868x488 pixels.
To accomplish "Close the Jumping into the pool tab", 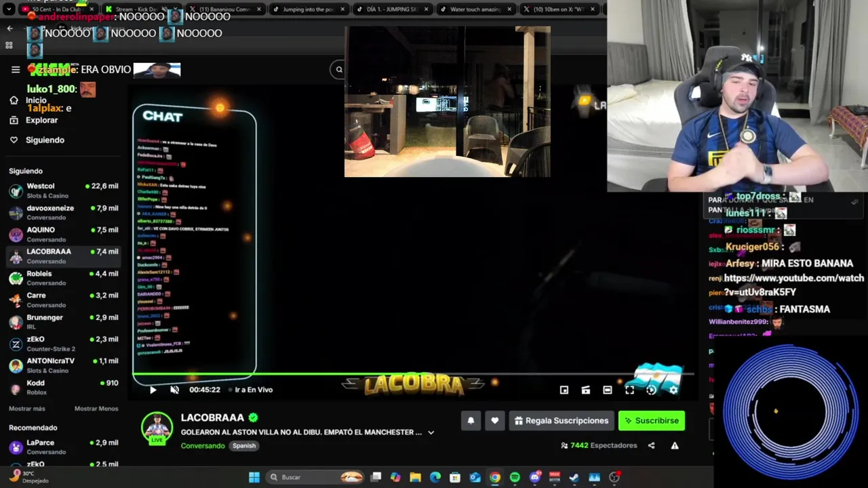I will [342, 9].
